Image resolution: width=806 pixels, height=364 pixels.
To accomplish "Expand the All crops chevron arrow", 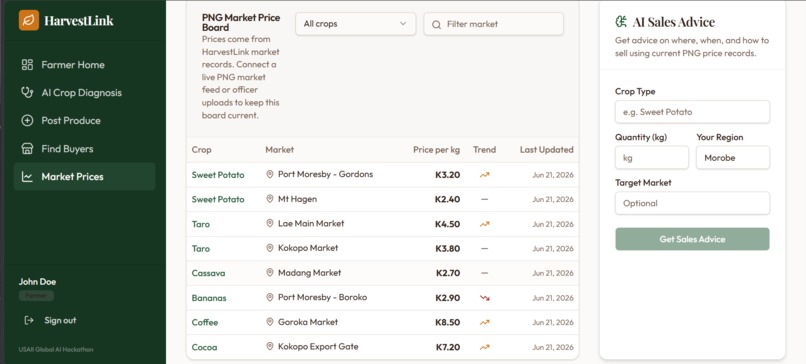I will tap(403, 24).
